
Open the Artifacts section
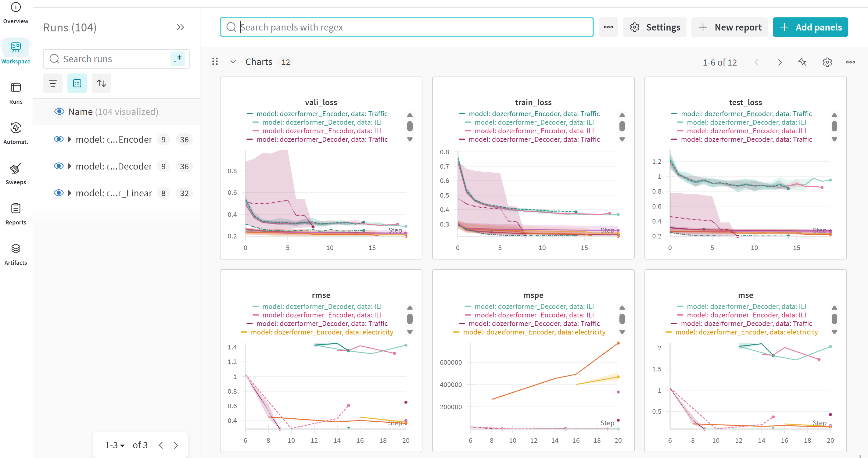[x=16, y=254]
